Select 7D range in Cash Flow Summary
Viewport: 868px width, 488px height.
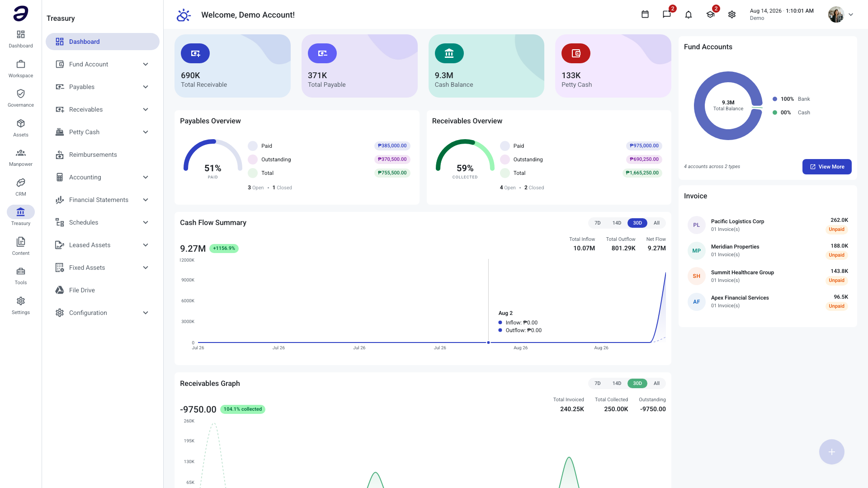[598, 223]
